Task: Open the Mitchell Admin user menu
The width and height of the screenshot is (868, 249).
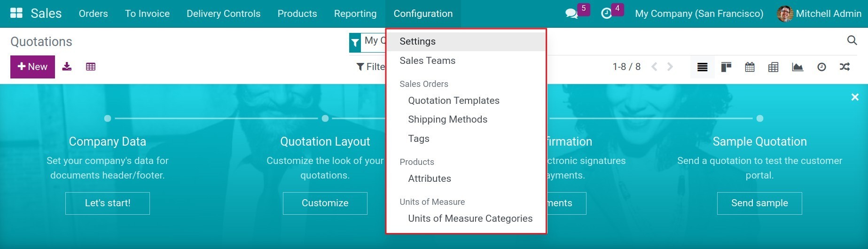Action: point(820,14)
